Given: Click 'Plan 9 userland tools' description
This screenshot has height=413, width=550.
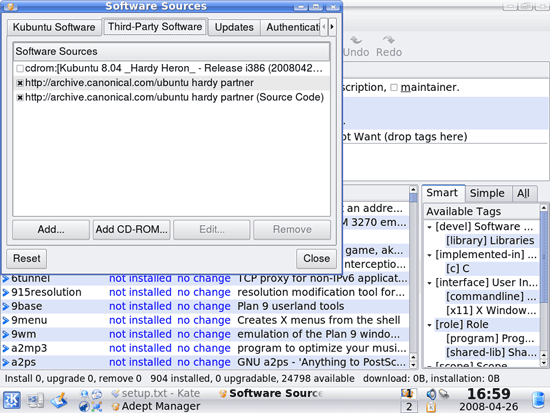Looking at the screenshot, I should coord(290,306).
